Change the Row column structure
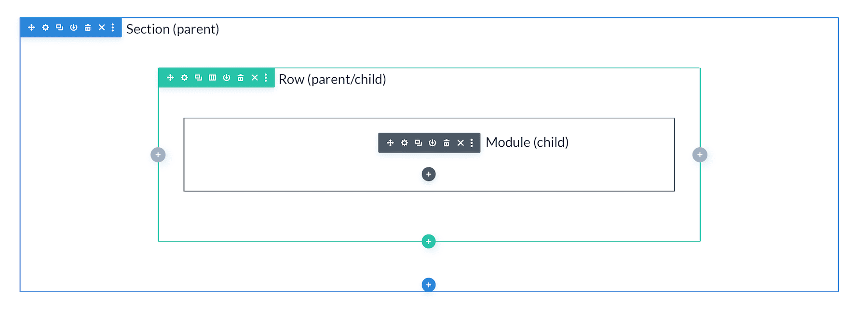 212,77
